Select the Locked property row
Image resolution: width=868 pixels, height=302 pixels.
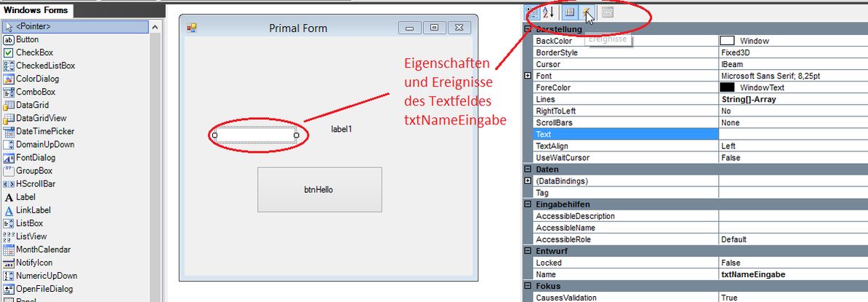click(700, 263)
